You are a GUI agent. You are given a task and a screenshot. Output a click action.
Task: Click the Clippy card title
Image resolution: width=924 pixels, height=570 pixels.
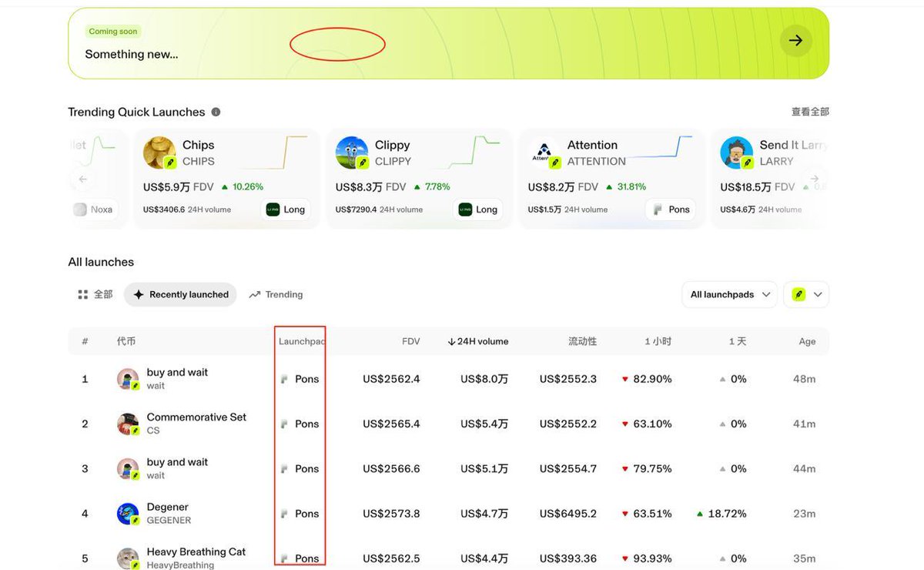pos(392,145)
